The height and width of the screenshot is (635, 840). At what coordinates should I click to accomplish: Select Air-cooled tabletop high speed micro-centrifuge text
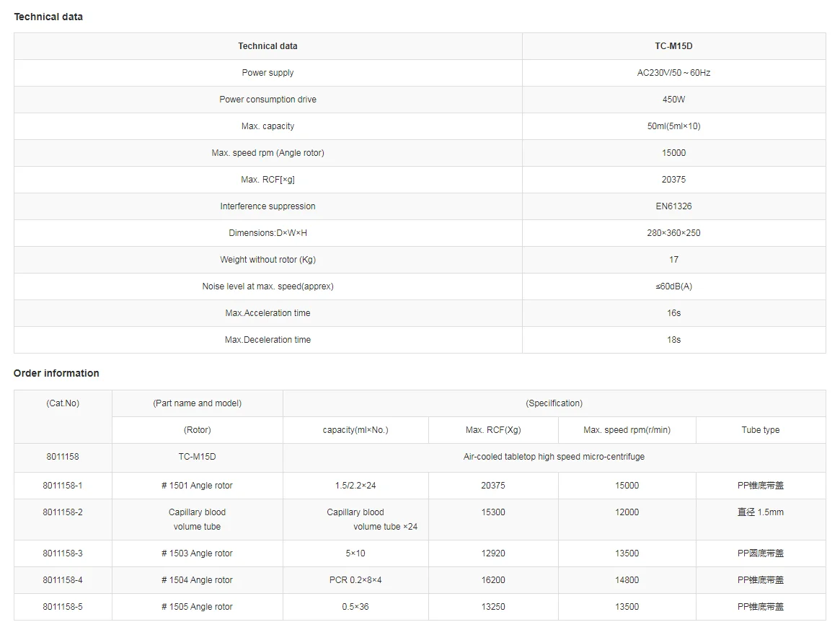coord(554,457)
